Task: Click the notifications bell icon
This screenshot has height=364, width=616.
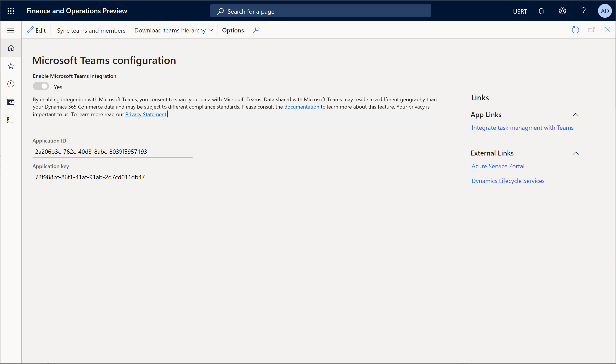Action: tap(542, 11)
